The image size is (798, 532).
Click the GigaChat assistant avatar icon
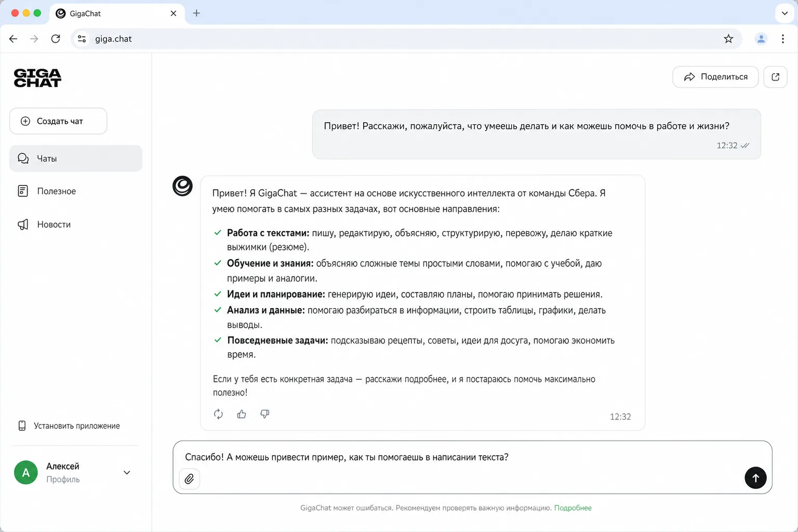pos(182,186)
